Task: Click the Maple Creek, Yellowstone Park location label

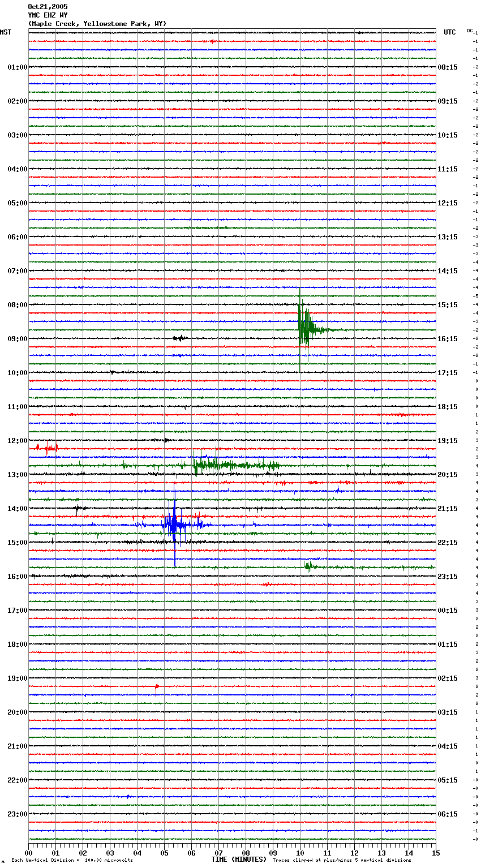Action: (x=97, y=24)
